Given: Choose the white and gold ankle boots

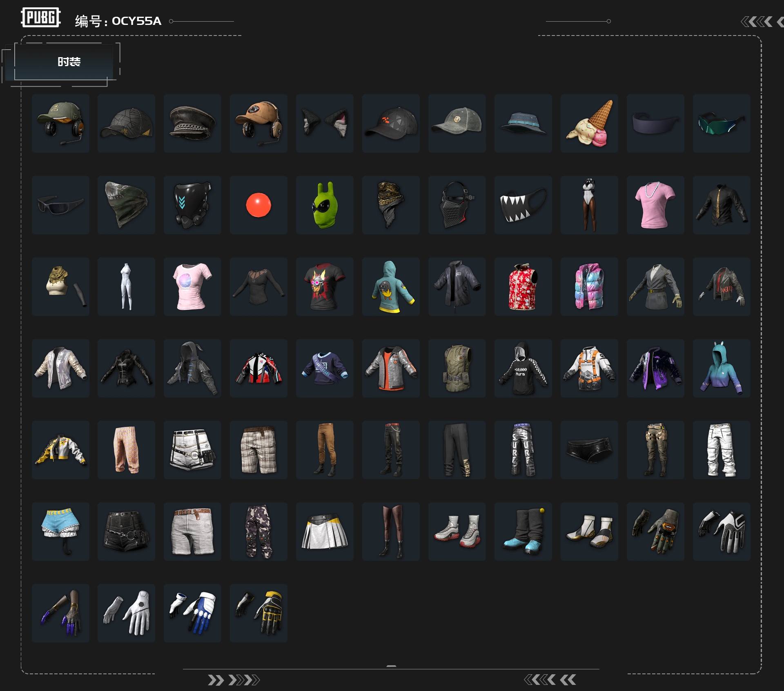Looking at the screenshot, I should [x=589, y=531].
